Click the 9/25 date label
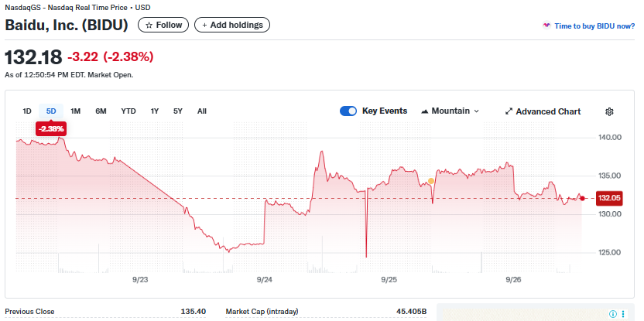 389,280
